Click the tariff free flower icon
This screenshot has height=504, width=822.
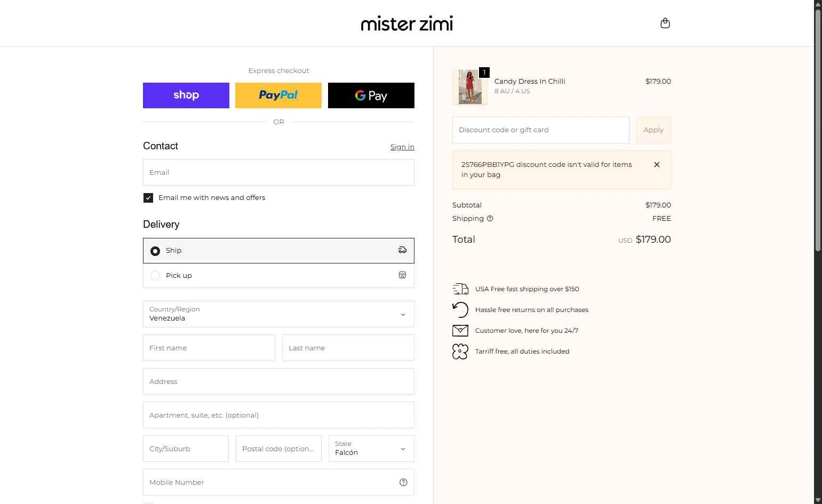[460, 351]
